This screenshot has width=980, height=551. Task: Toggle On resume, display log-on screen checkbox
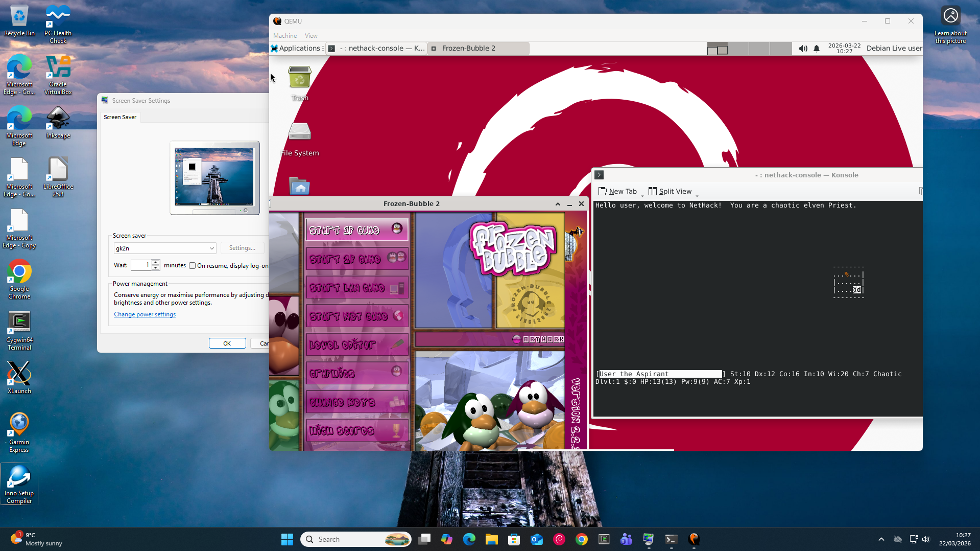pyautogui.click(x=192, y=266)
